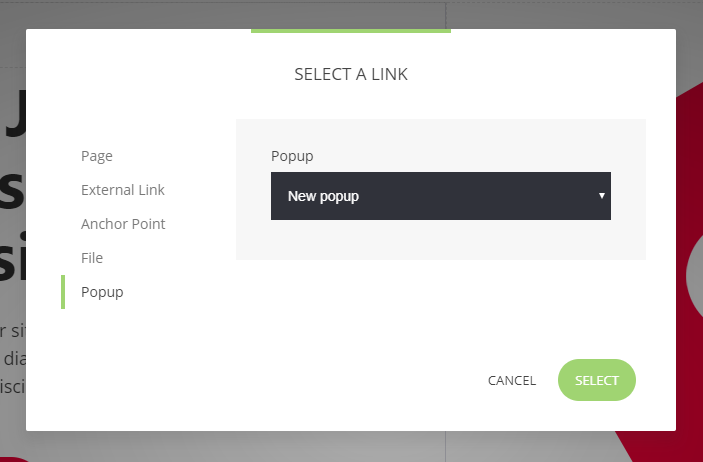Click empty white area left of Cancel
Image resolution: width=703 pixels, height=462 pixels.
click(300, 380)
